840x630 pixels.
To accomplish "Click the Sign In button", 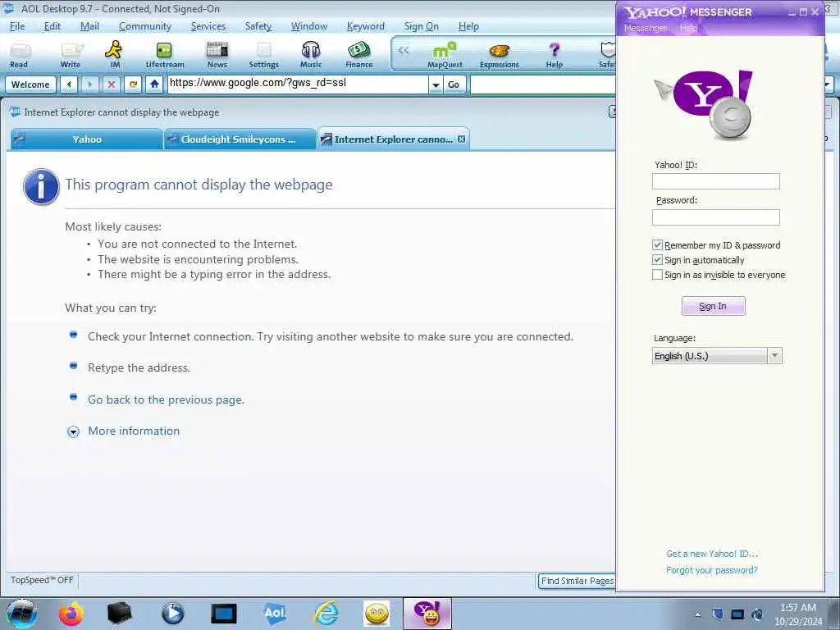I will click(x=713, y=306).
